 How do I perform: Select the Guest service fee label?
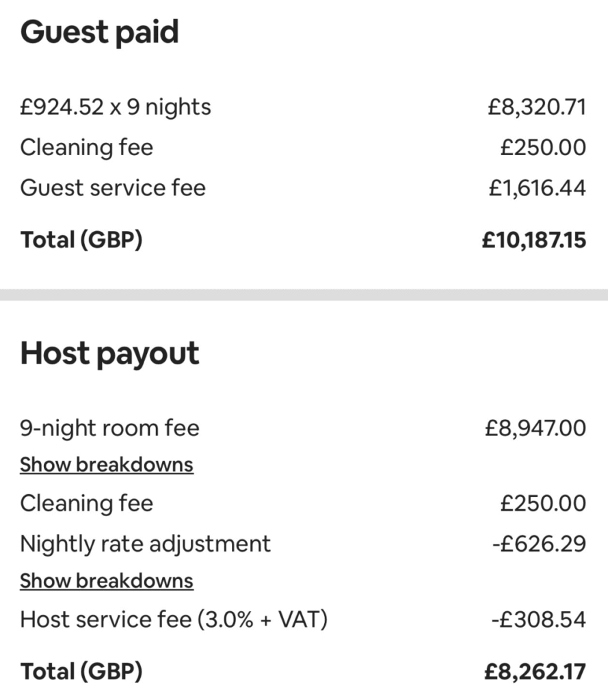(x=113, y=188)
